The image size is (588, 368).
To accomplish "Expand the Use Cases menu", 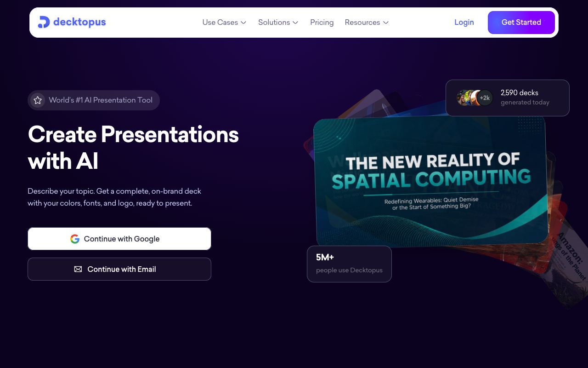I will pyautogui.click(x=224, y=23).
